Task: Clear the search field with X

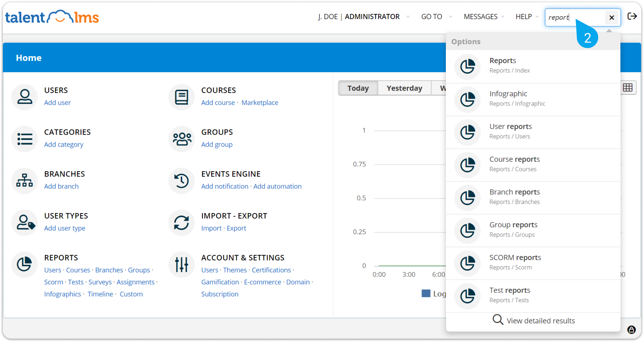Action: (x=612, y=18)
